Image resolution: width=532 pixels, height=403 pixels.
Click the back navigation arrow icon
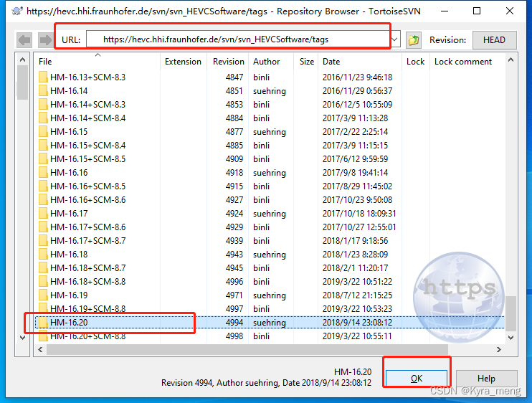(24, 40)
